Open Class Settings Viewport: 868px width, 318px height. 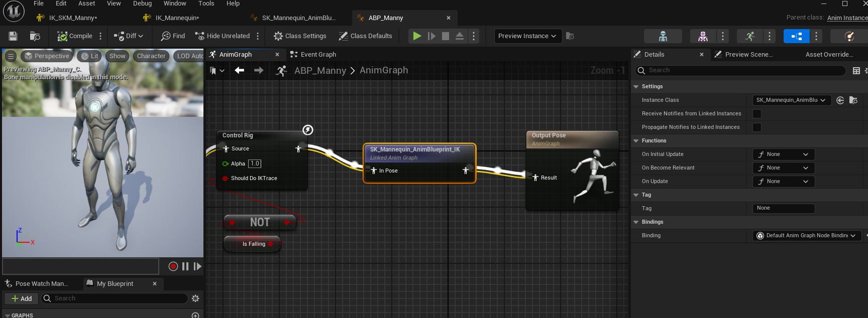click(x=300, y=36)
